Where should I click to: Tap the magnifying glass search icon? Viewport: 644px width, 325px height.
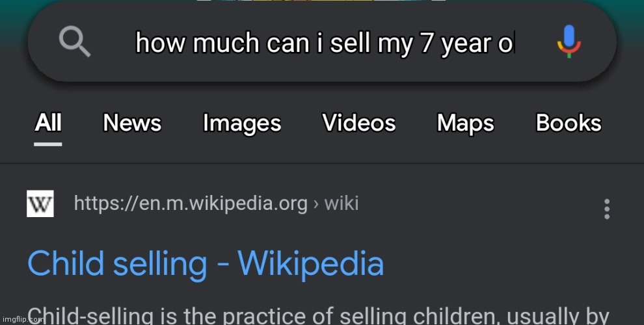click(x=74, y=43)
